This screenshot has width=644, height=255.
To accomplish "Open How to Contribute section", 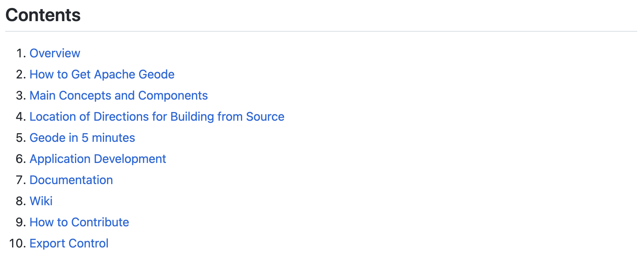I will click(x=79, y=222).
